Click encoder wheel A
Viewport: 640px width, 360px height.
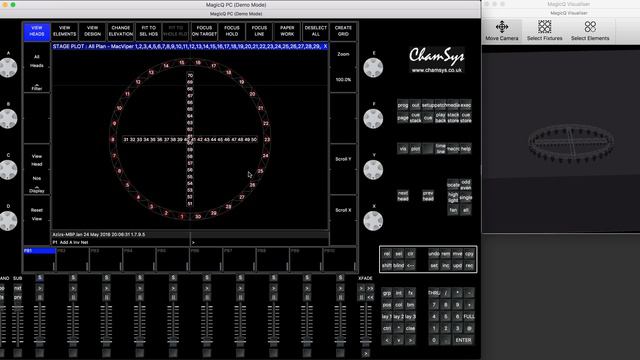click(8, 67)
